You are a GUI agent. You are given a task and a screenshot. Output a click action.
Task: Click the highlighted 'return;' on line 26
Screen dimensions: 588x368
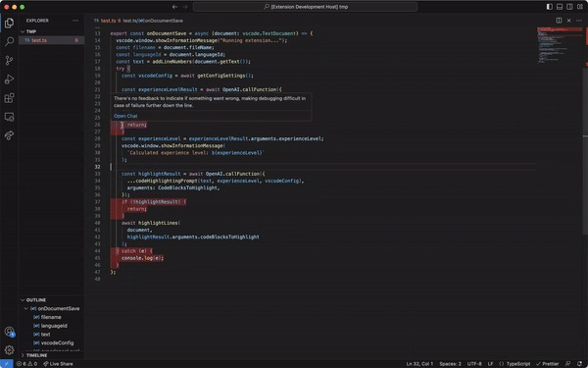click(137, 125)
